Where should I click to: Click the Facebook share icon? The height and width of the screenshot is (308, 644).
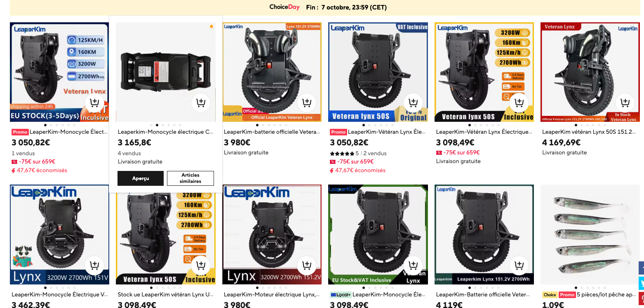(641, 268)
